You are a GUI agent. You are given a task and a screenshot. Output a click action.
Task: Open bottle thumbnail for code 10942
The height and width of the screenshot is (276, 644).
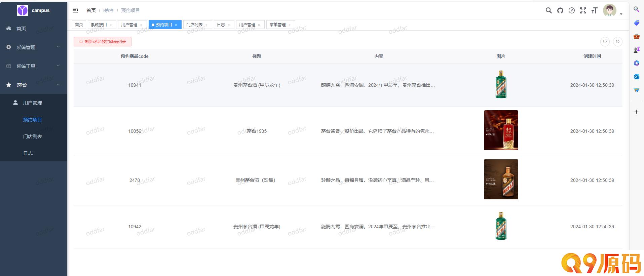coord(501,226)
